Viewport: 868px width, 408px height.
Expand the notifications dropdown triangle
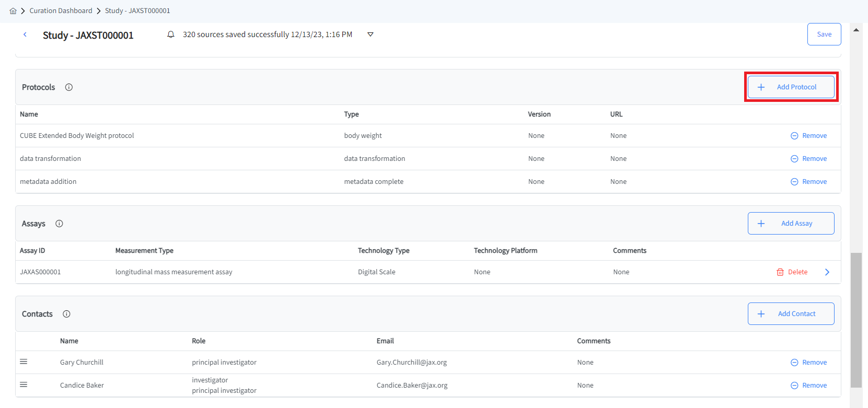[371, 34]
